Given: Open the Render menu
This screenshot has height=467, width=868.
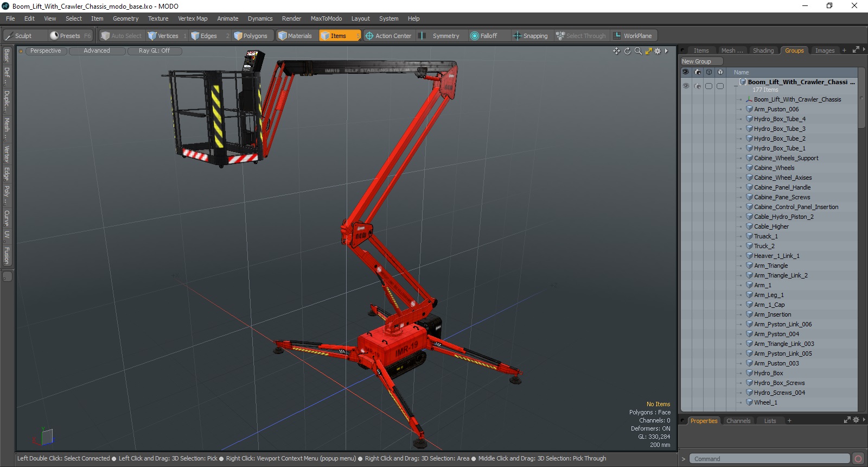Looking at the screenshot, I should 291,18.
